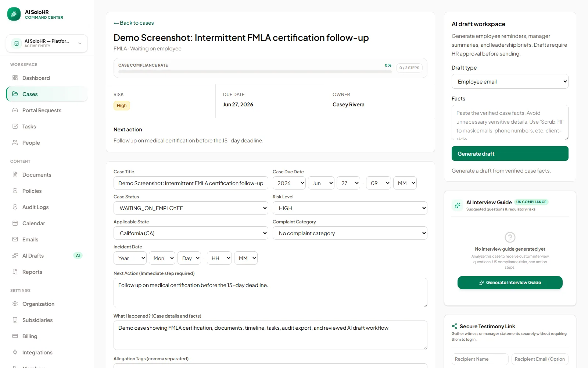Click the case compliance rate progress bar
Screen dimensions: 588x368
click(x=255, y=72)
